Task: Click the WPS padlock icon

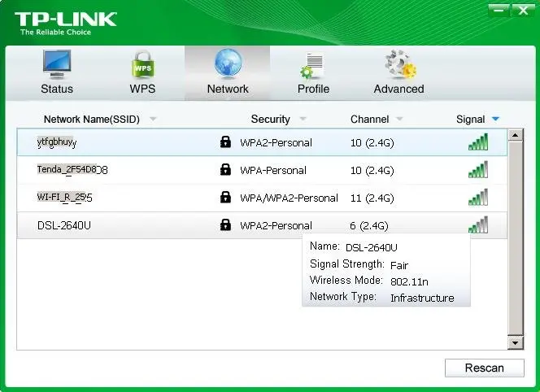Action: coord(142,64)
